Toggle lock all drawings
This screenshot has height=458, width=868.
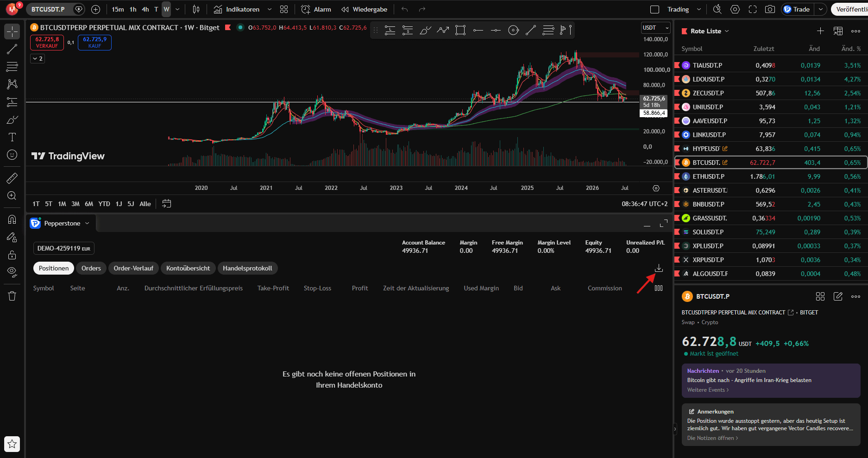12,255
